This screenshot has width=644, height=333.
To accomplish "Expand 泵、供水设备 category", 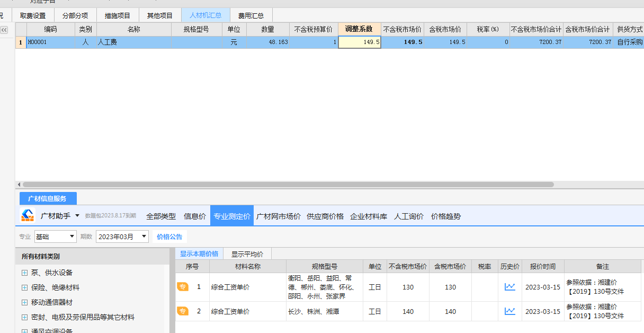I will point(24,273).
